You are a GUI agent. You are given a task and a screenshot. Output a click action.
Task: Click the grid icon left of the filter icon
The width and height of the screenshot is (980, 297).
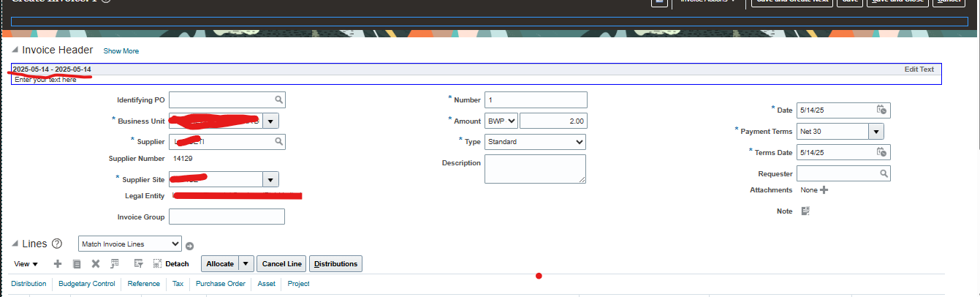115,263
